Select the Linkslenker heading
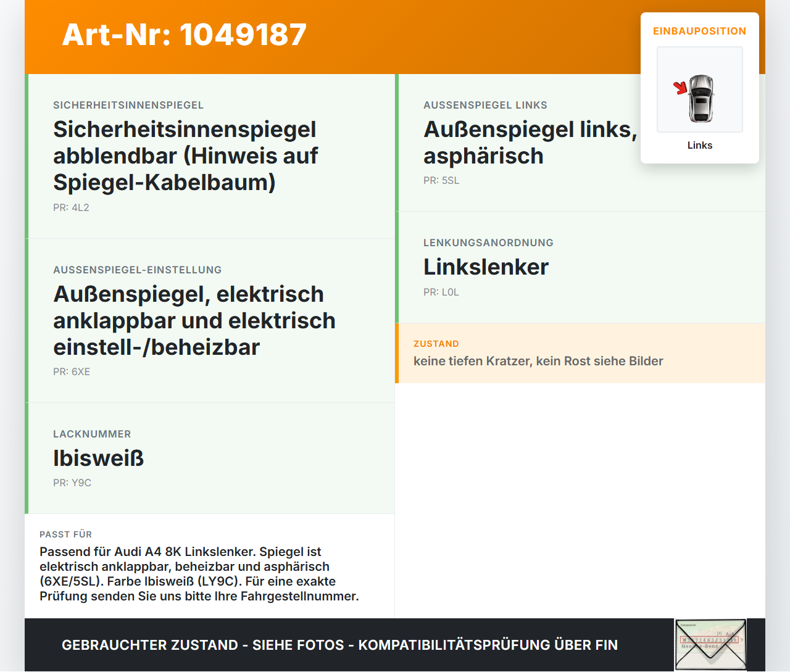This screenshot has width=790, height=672. pyautogui.click(x=486, y=267)
